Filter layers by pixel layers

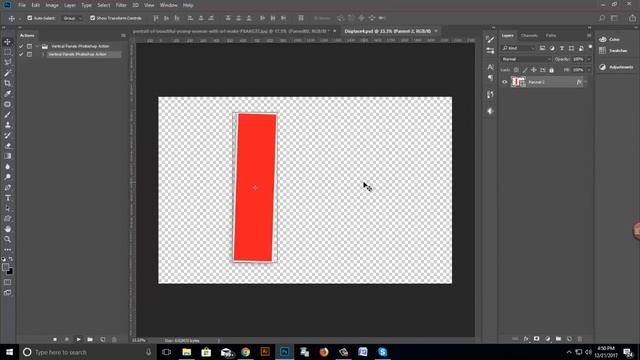pos(542,48)
